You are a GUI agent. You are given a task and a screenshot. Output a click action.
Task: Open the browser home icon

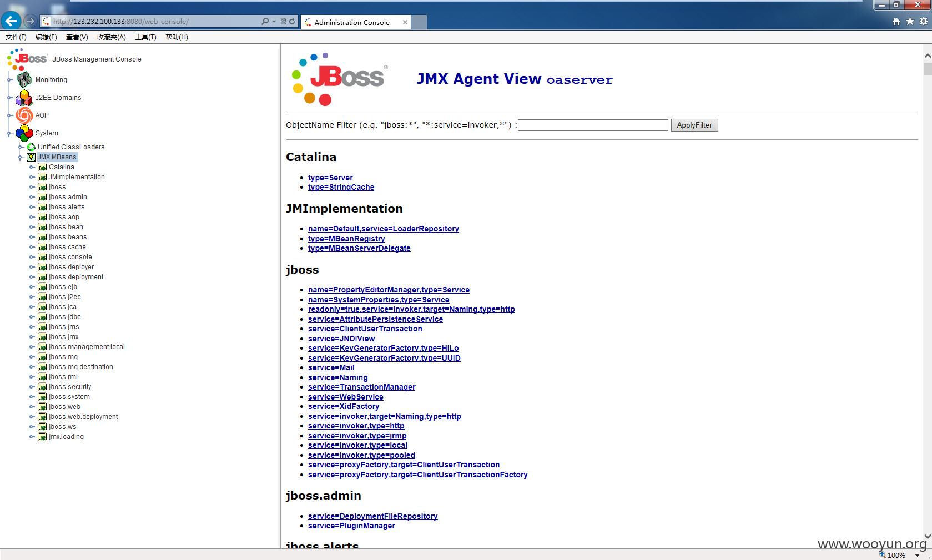[x=896, y=22]
